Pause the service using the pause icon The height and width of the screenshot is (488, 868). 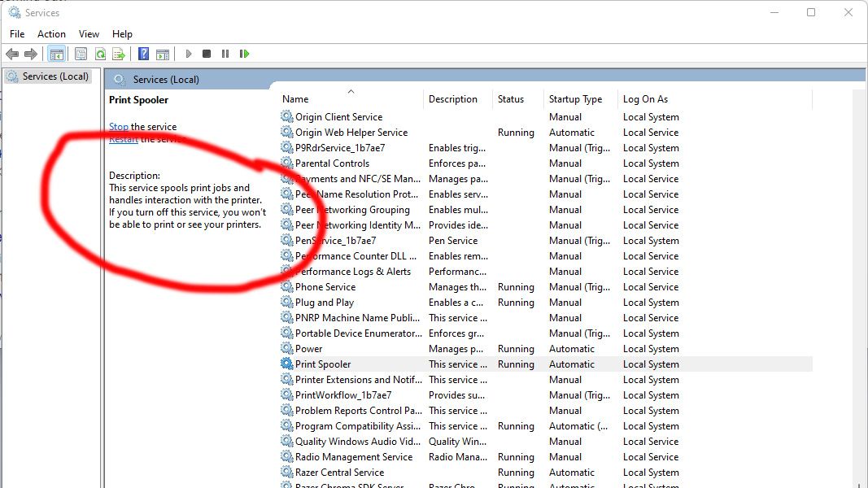click(x=225, y=54)
